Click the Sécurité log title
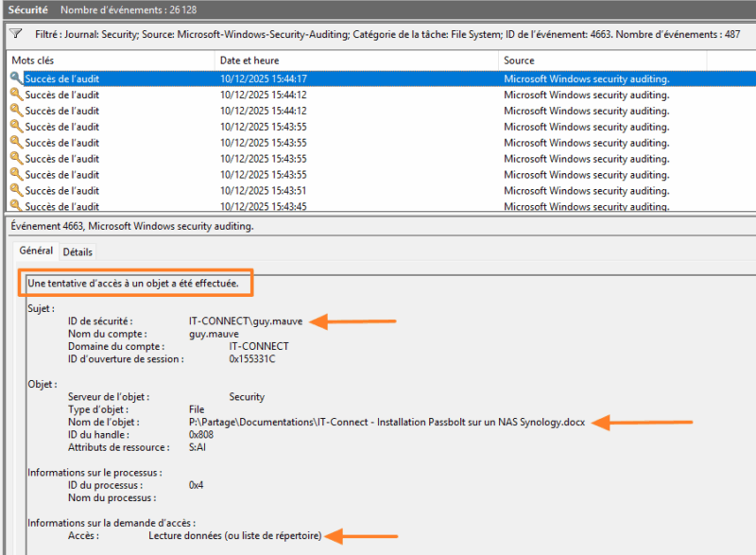 point(28,9)
